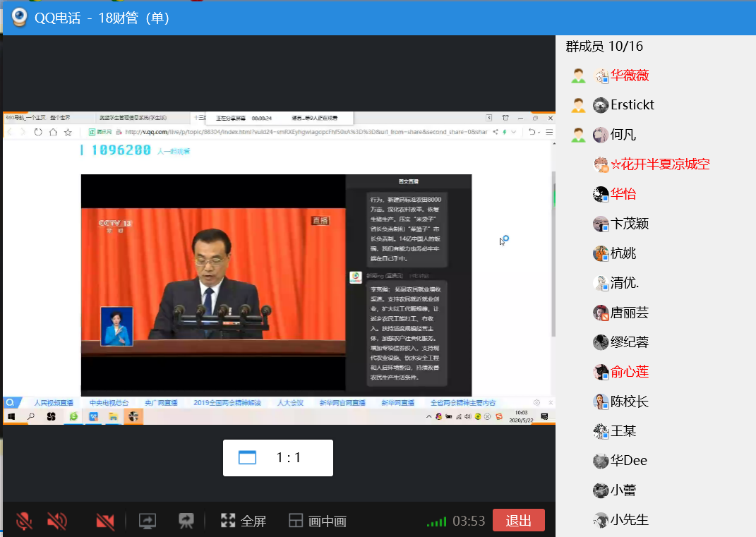Click the presentation whiteboard icon
The image size is (756, 537).
point(186,521)
